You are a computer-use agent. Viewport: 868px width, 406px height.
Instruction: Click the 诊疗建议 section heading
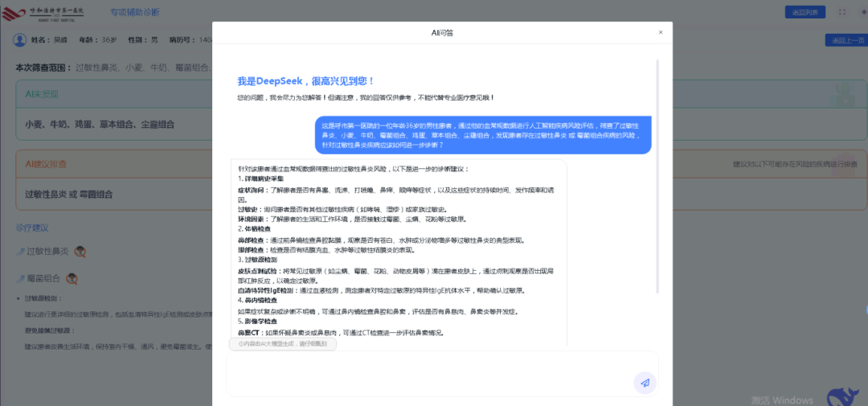point(32,228)
